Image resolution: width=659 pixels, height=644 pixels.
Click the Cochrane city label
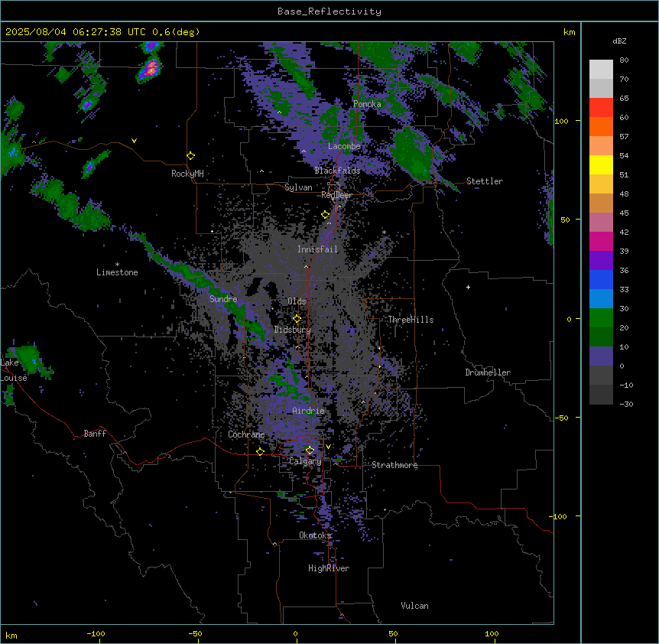[246, 434]
